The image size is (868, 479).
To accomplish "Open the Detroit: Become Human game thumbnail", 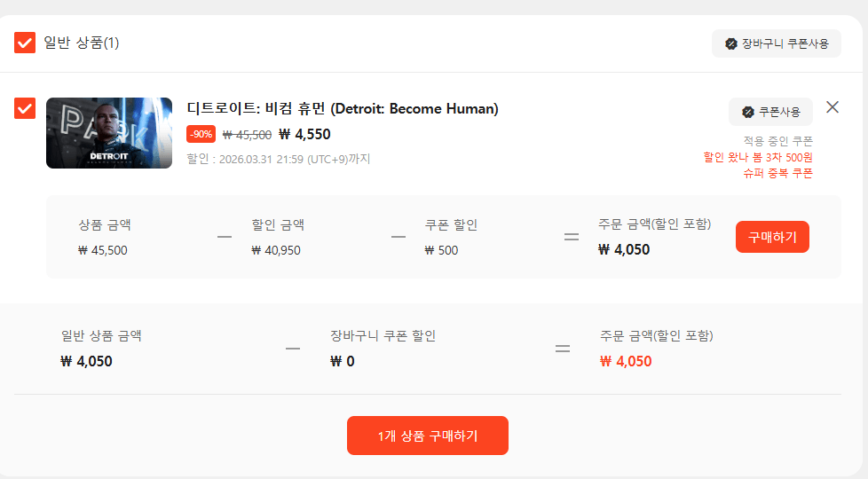I will pyautogui.click(x=109, y=133).
